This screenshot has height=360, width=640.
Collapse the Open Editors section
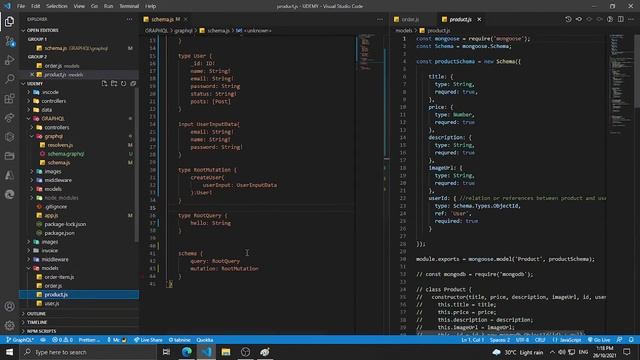click(42, 30)
